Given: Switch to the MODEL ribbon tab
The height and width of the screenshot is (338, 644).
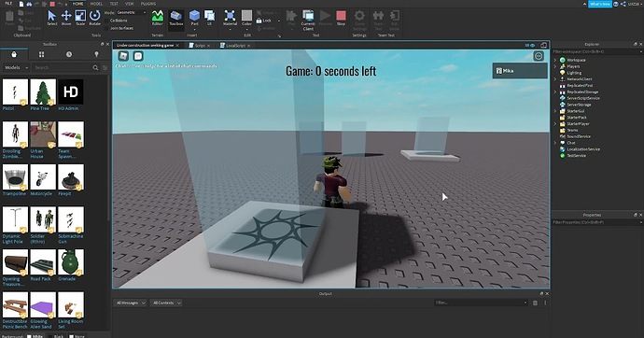Looking at the screenshot, I should [x=96, y=4].
